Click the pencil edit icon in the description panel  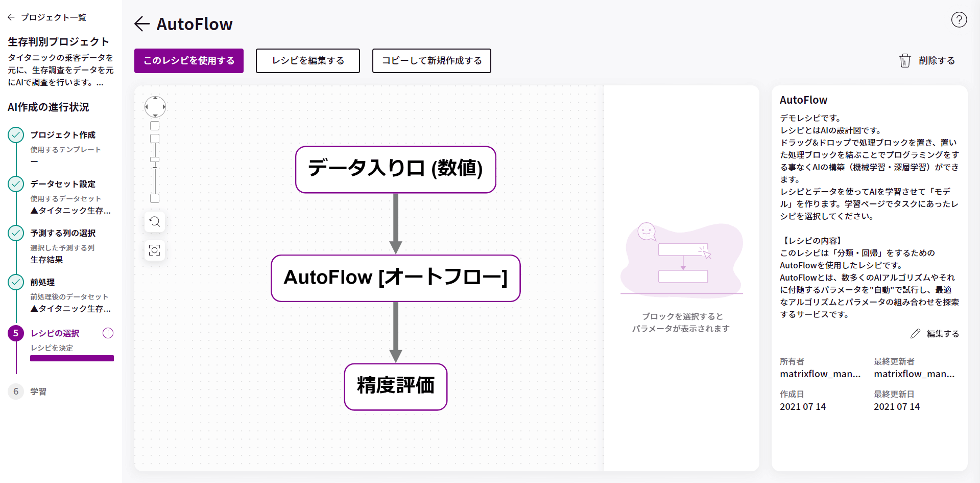915,334
